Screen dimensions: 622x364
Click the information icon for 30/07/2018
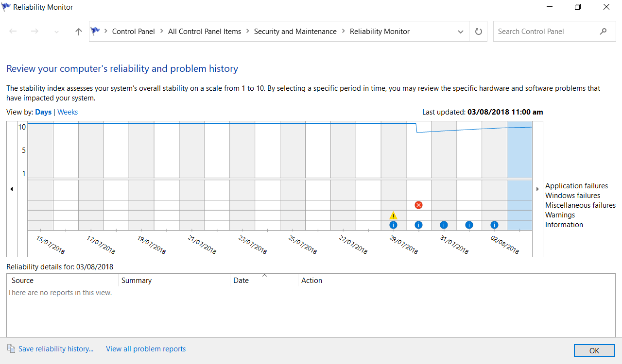[418, 225]
